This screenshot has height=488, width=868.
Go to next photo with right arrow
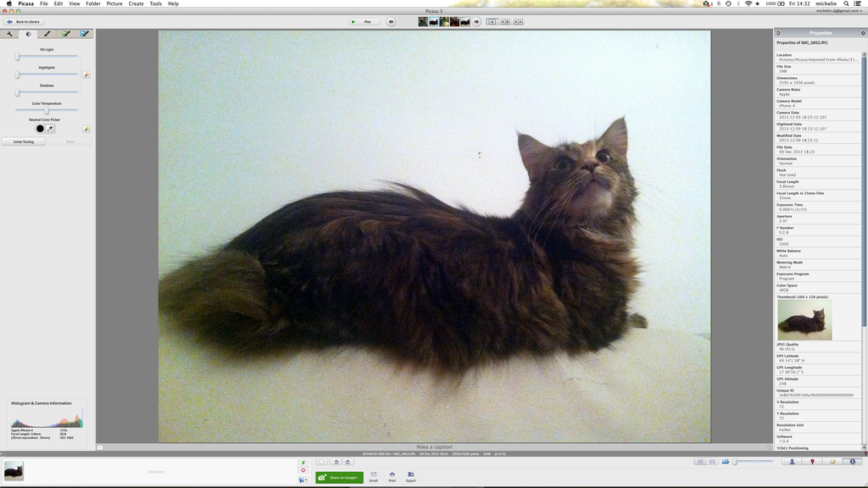point(476,21)
